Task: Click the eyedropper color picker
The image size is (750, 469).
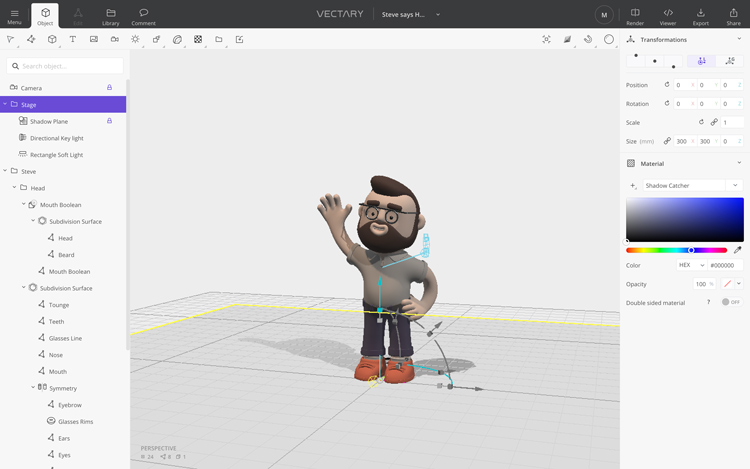Action: point(738,250)
